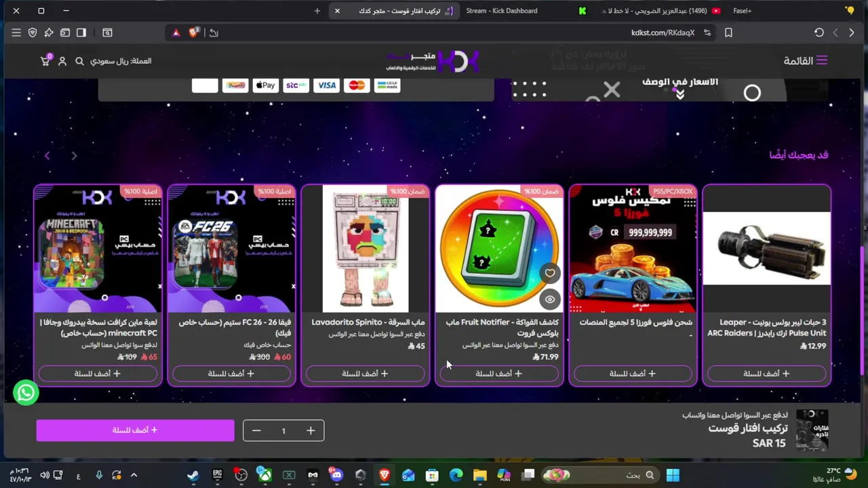The image size is (868, 488).
Task: Click the store search magnifier icon
Action: pos(79,61)
